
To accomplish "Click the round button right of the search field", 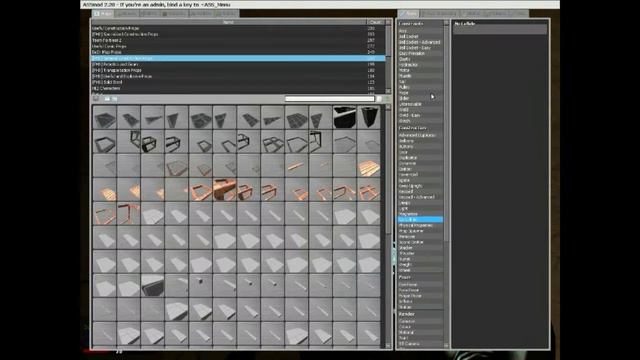I will pyautogui.click(x=379, y=99).
